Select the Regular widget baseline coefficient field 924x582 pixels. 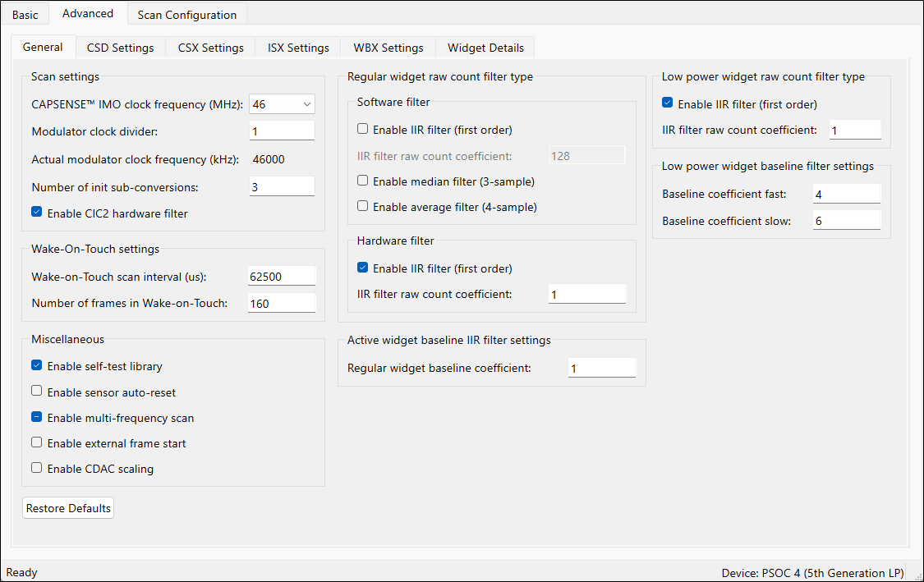tap(601, 369)
